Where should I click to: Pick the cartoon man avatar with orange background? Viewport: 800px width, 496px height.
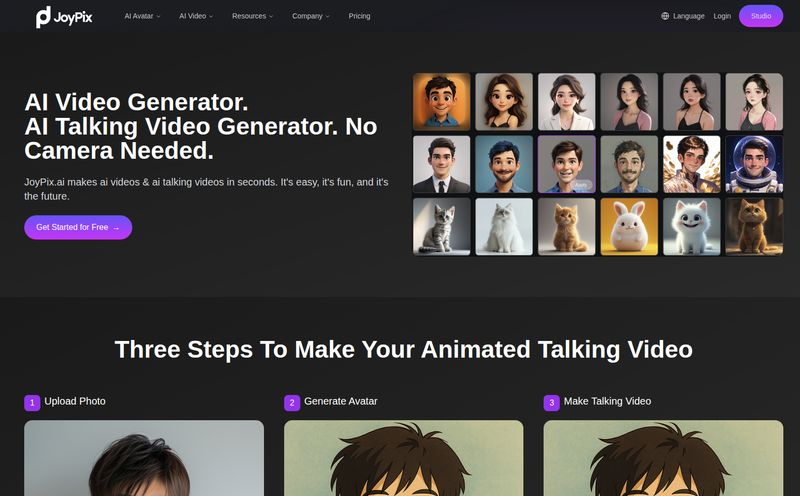tap(441, 102)
